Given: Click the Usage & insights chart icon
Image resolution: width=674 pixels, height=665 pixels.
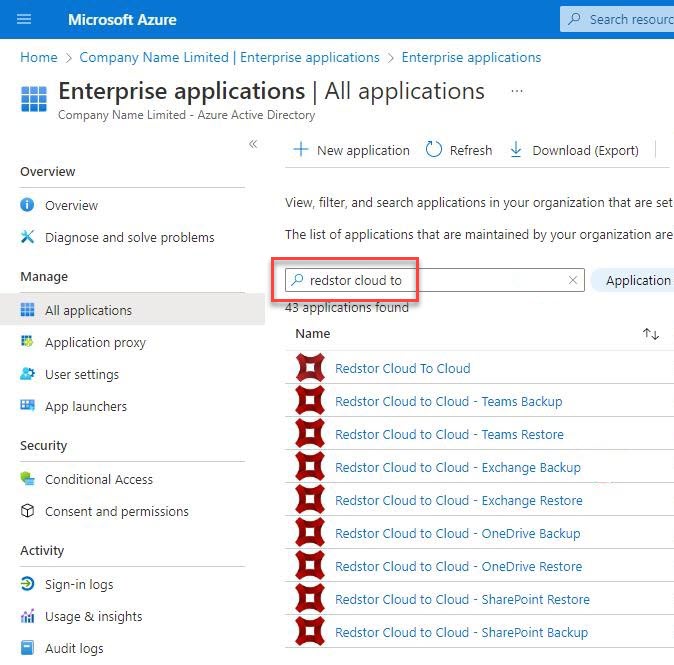Looking at the screenshot, I should click(27, 616).
